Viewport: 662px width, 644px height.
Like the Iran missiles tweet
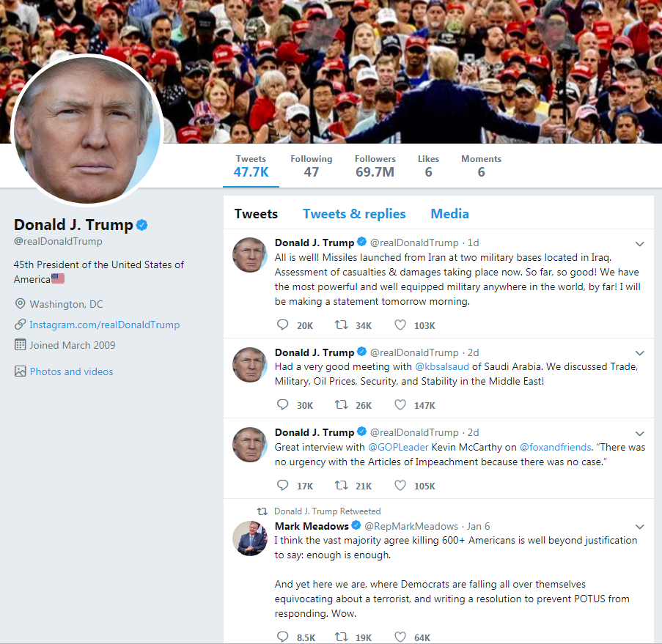point(400,325)
